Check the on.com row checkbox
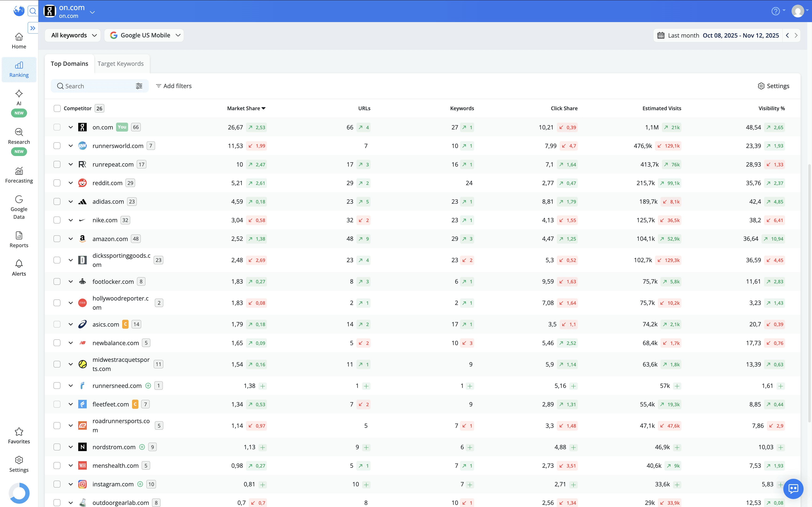 [57, 127]
